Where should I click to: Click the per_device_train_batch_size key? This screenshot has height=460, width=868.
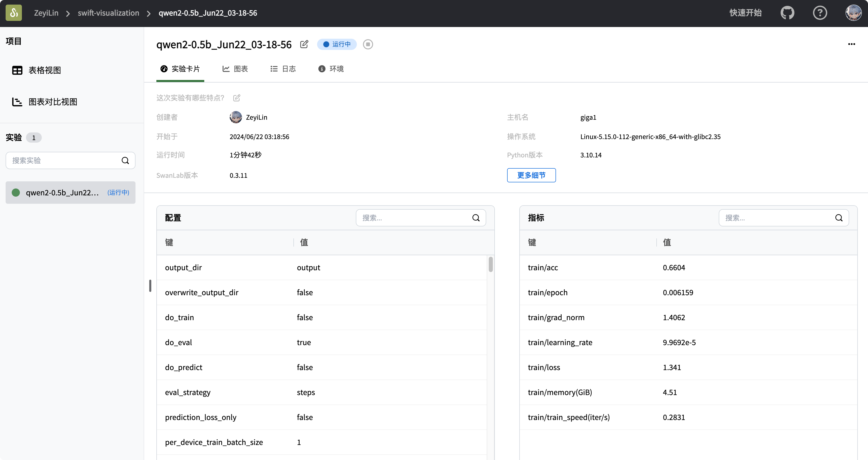[214, 442]
